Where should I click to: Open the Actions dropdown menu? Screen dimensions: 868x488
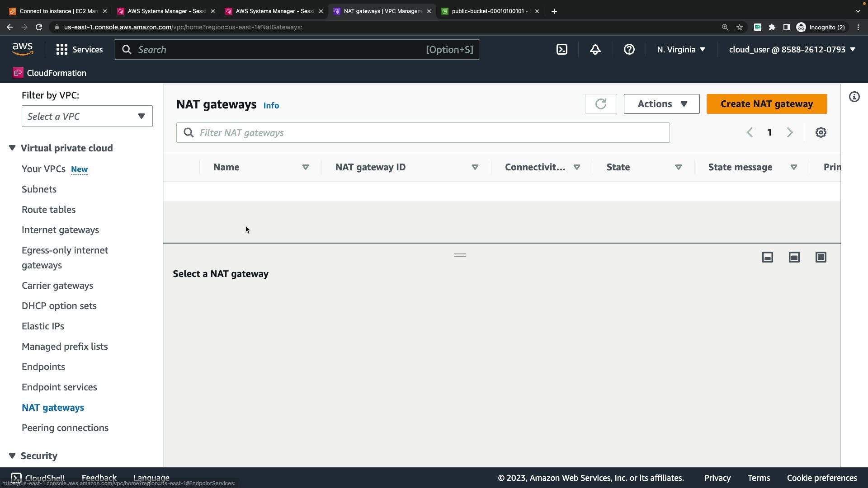pos(661,104)
